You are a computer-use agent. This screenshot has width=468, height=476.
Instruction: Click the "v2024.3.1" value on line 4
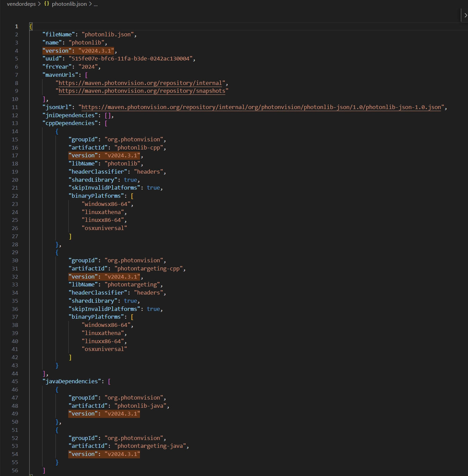96,51
